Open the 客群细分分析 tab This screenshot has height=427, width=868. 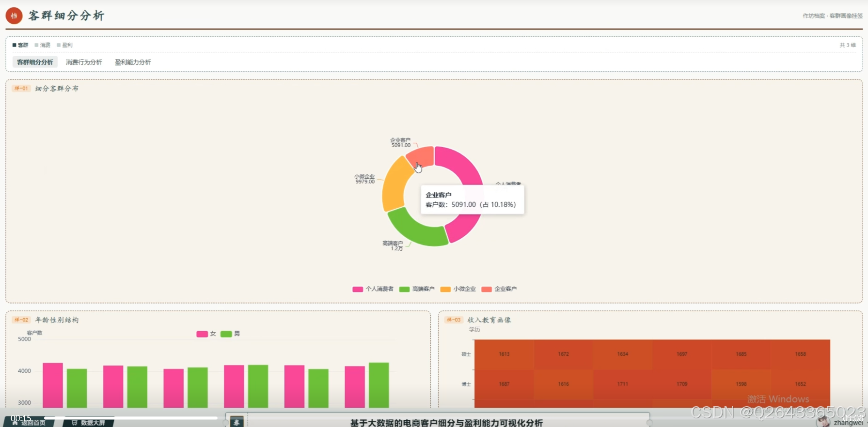[35, 62]
